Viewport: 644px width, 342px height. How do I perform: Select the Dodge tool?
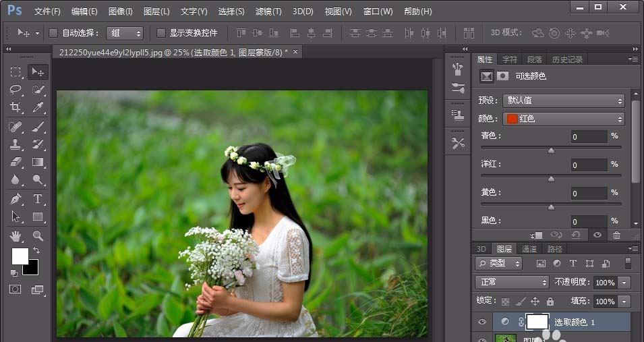(x=38, y=179)
